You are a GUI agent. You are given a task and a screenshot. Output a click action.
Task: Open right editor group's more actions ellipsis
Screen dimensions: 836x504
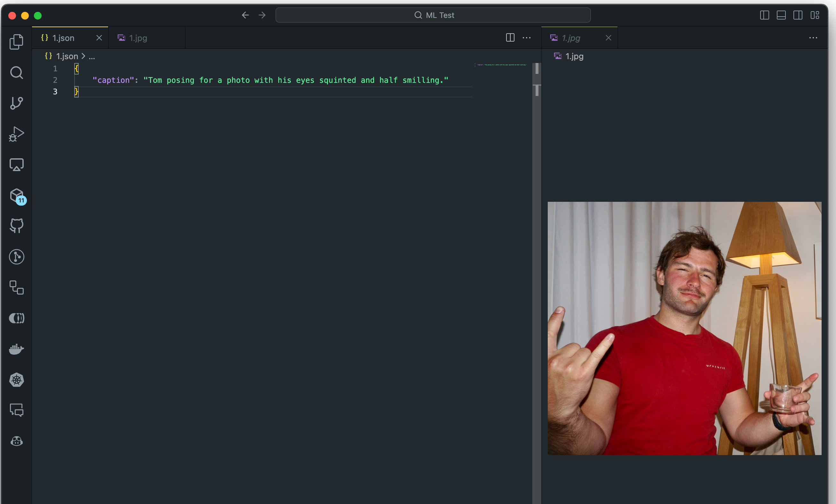813,38
